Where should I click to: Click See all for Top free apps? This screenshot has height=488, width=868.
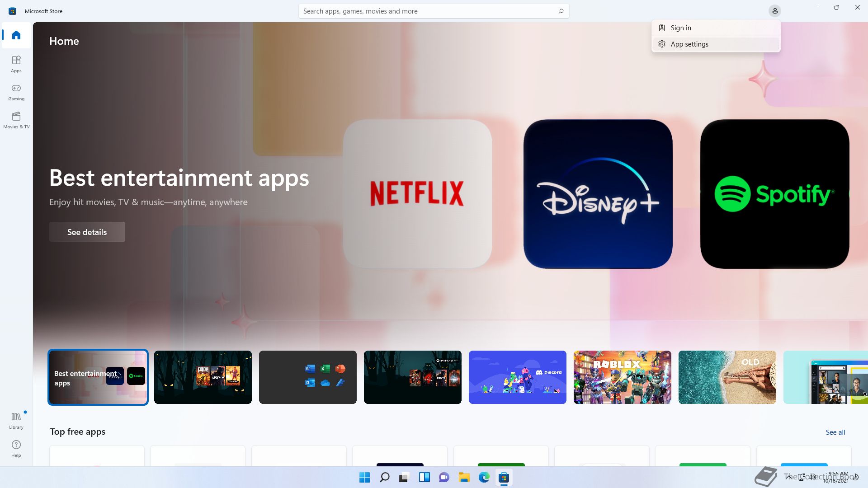tap(835, 432)
